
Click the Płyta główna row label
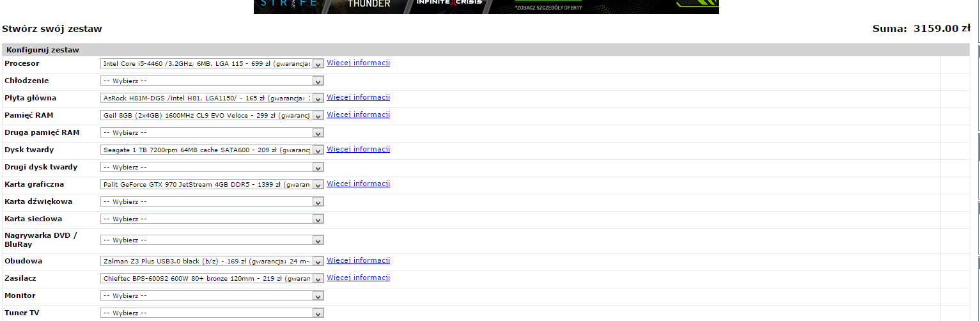31,98
